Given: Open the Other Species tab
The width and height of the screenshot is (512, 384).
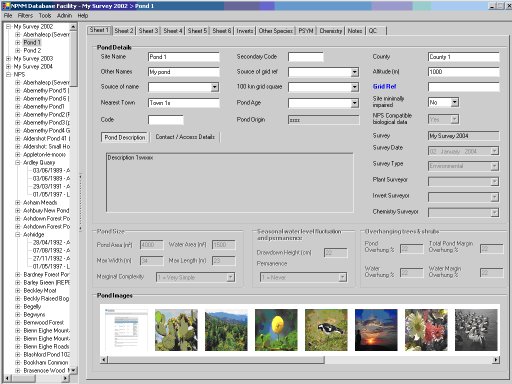Looking at the screenshot, I should point(276,31).
